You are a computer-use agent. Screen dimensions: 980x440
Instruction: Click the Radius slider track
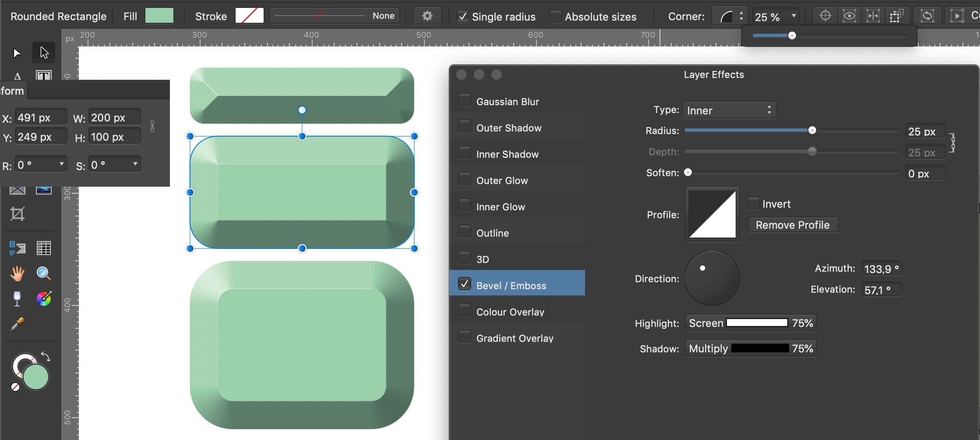point(791,130)
